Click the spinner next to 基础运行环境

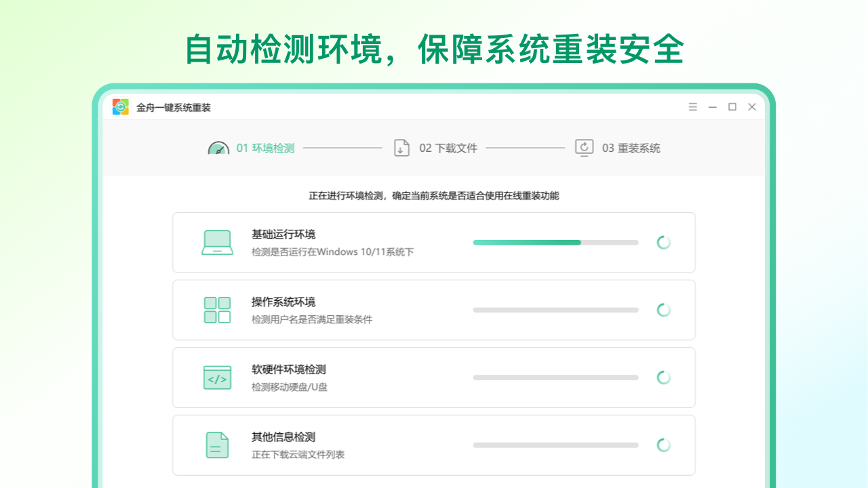tap(663, 242)
